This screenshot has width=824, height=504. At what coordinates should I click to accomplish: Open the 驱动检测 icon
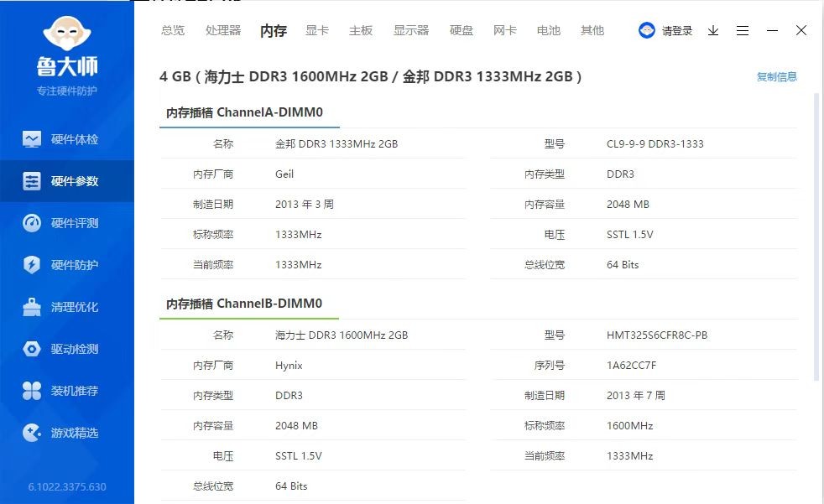click(x=32, y=349)
